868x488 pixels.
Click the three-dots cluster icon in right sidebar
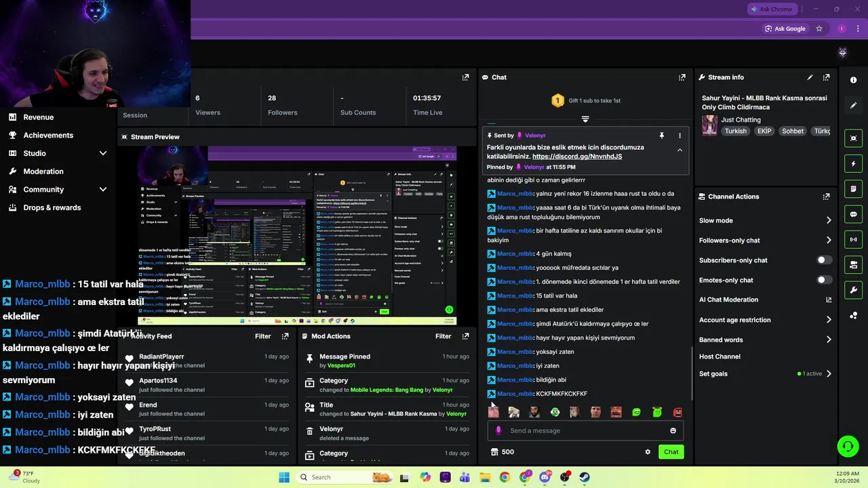[x=853, y=315]
